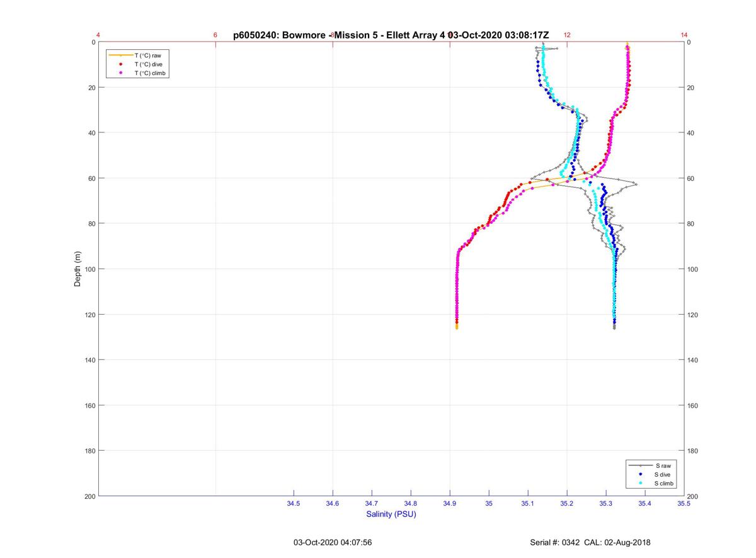Click the red 6 temperature tick label
Image resolution: width=756 pixels, height=558 pixels.
[215, 35]
